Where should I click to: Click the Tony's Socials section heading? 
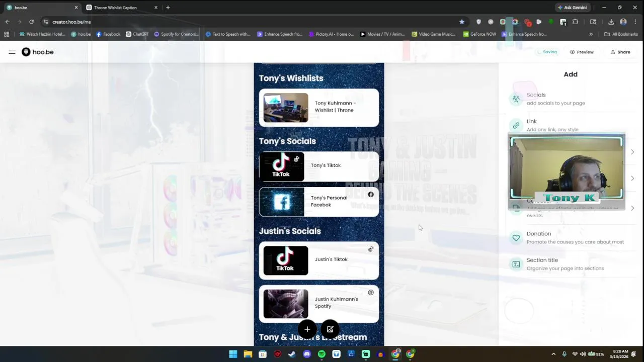pyautogui.click(x=287, y=141)
